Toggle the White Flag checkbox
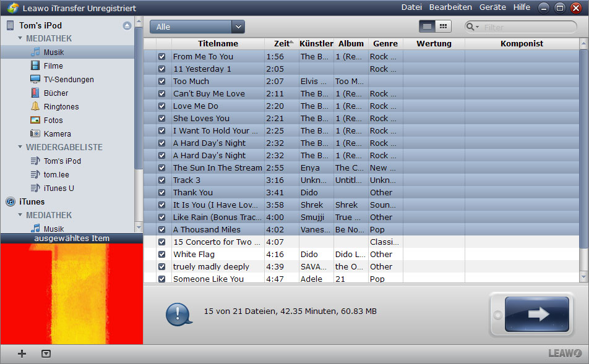 (162, 255)
